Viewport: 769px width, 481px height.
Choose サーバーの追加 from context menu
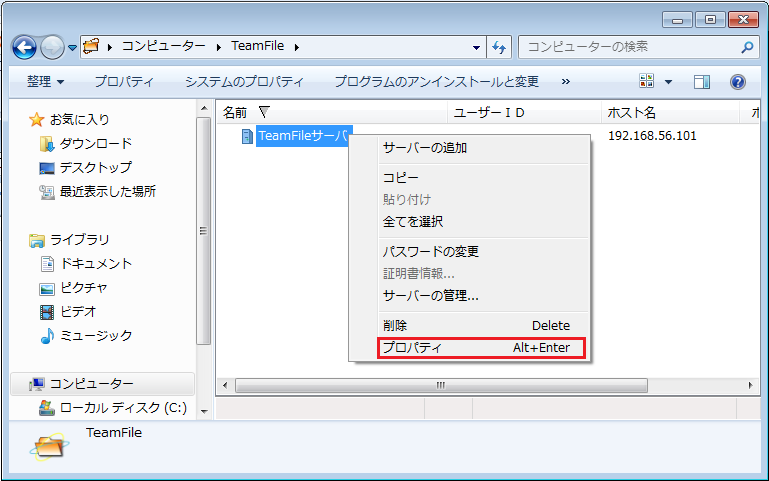tap(425, 148)
